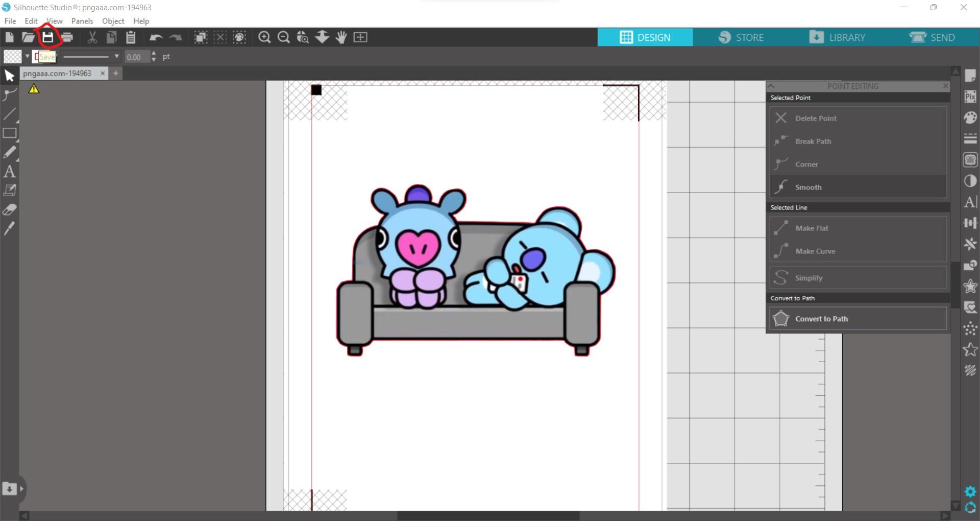Select the Text tool
Image resolution: width=980 pixels, height=521 pixels.
[9, 172]
